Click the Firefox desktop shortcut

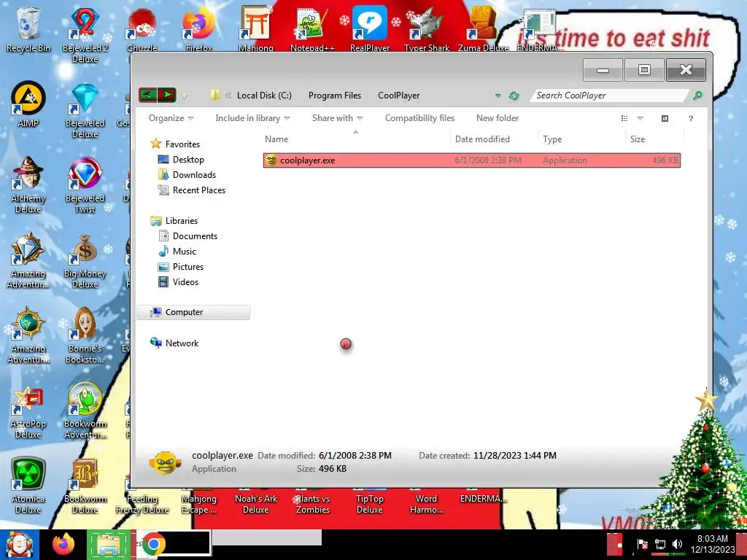coord(198,28)
